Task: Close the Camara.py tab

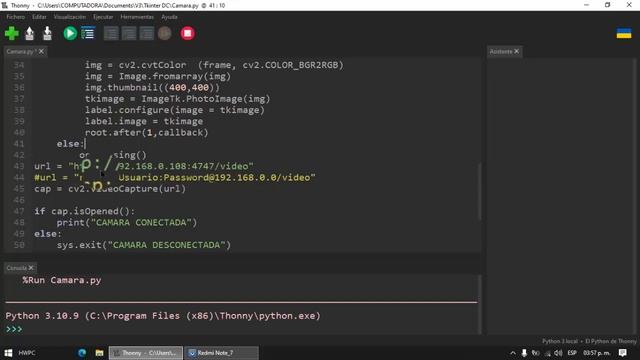Action: pos(41,51)
